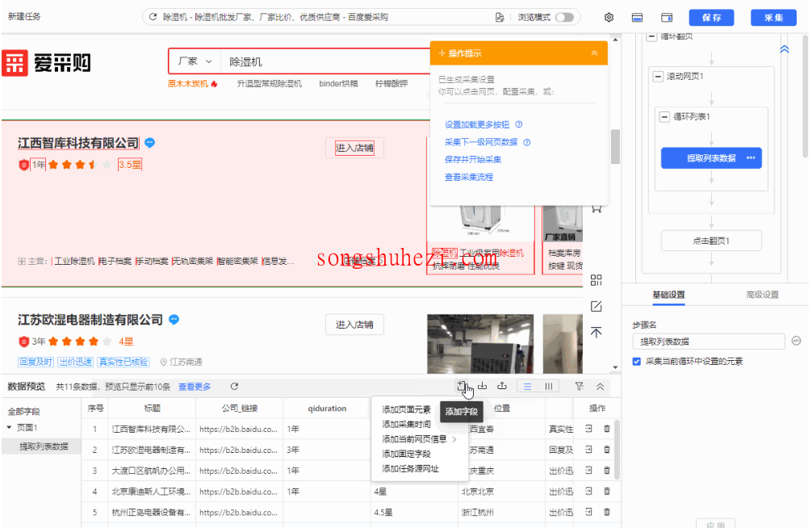Viewport: 812px width, 528px height.
Task: Refresh data preview with circular arrow icon
Action: [234, 386]
